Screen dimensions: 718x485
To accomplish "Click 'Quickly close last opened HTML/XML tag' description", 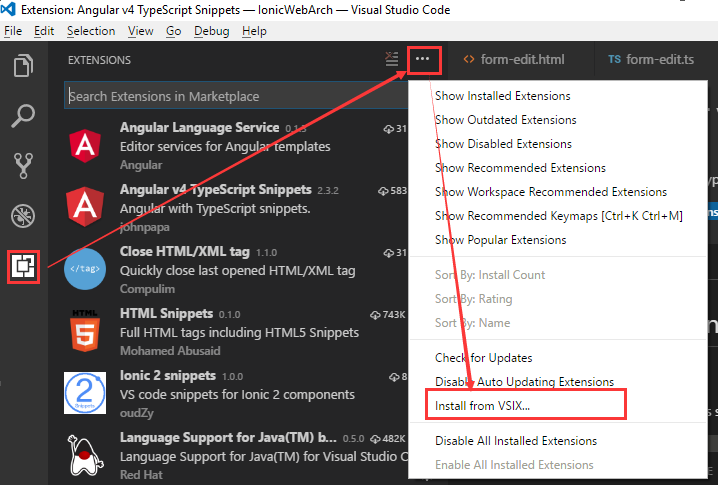I will pyautogui.click(x=238, y=271).
